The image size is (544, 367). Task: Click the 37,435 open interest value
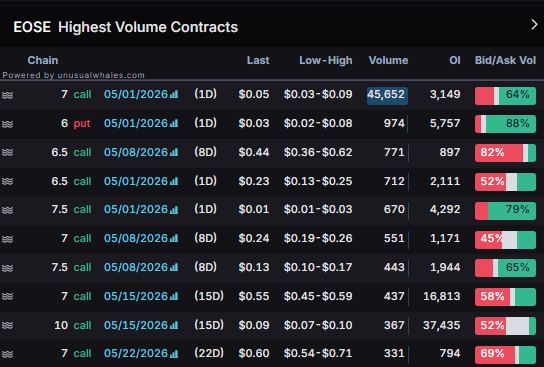click(x=442, y=325)
